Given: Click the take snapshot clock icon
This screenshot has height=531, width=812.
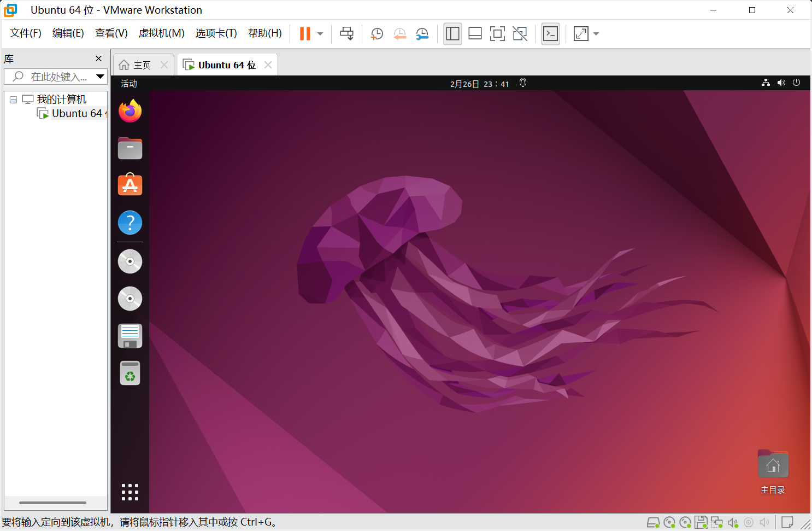Looking at the screenshot, I should click(x=376, y=34).
